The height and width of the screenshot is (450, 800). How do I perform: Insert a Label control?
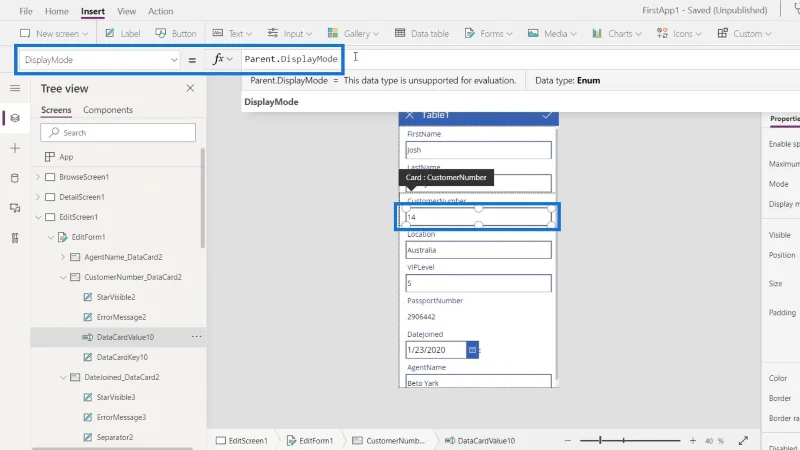tap(123, 34)
